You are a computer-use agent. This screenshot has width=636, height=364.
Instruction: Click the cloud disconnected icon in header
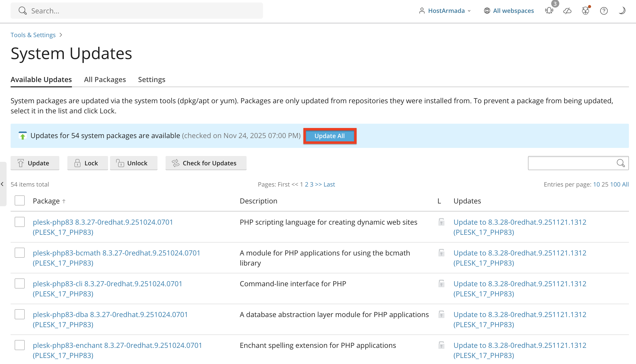(567, 11)
